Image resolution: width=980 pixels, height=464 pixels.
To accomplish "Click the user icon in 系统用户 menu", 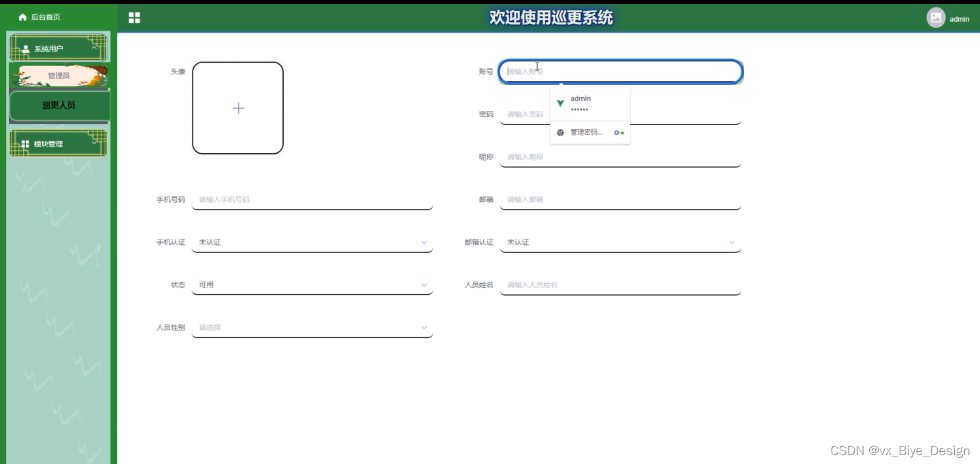I will coord(26,49).
